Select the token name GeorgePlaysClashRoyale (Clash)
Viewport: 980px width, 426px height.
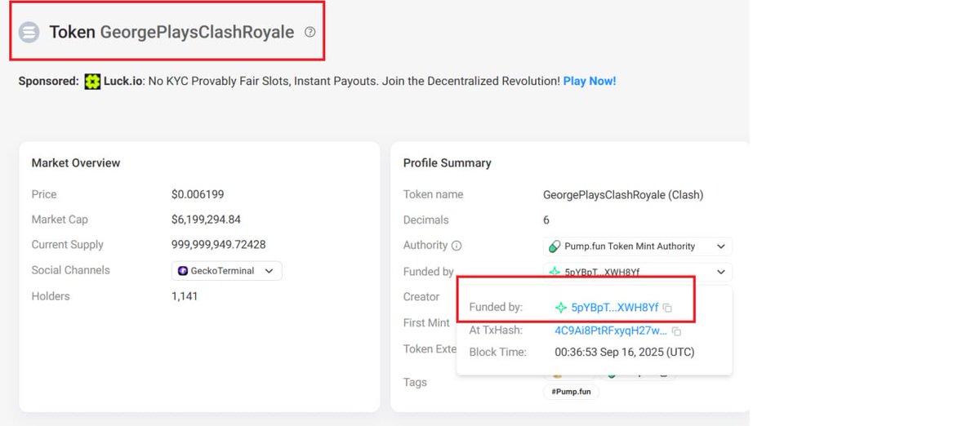pos(623,195)
